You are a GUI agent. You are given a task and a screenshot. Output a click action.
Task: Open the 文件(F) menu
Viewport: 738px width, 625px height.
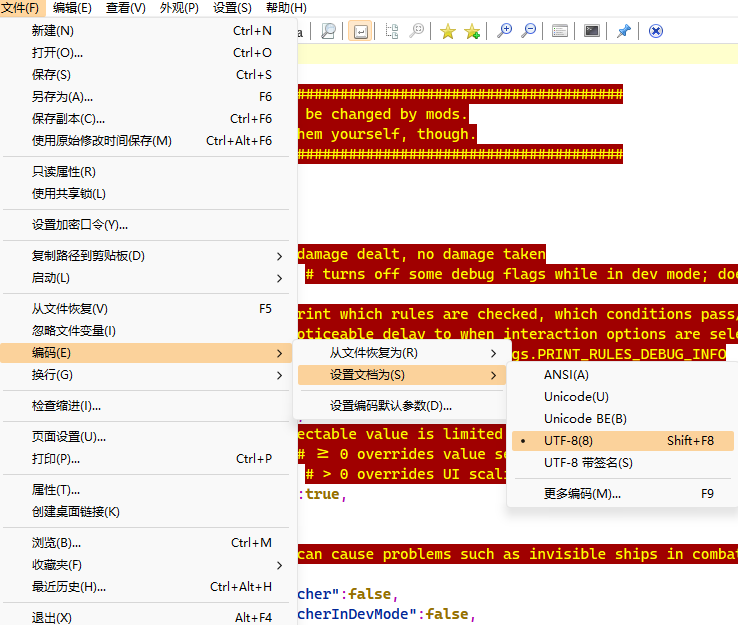point(21,8)
